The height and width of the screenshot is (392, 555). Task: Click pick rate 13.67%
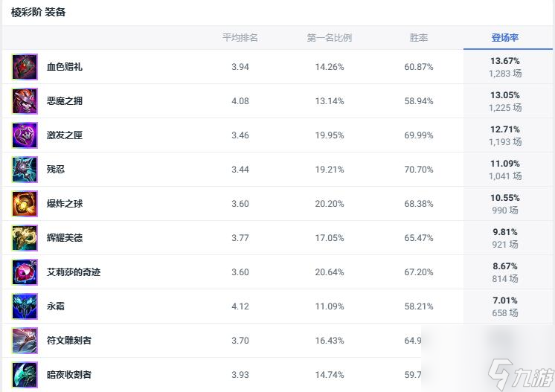click(505, 61)
